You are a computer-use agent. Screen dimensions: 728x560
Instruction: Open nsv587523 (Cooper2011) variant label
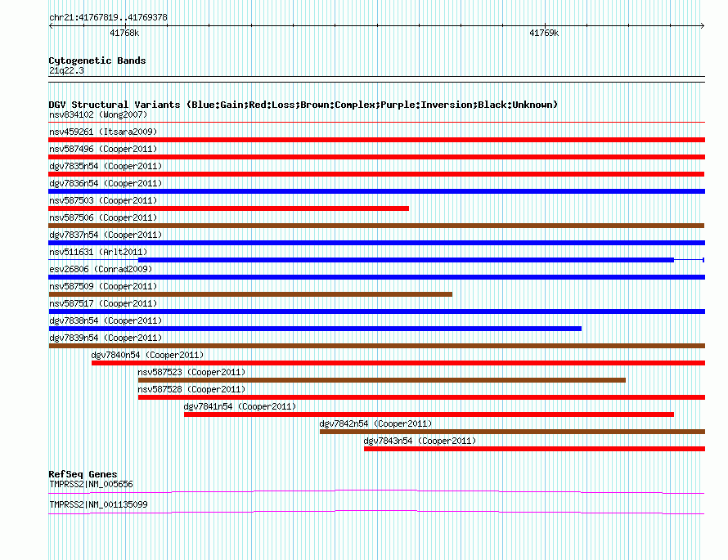tap(191, 372)
